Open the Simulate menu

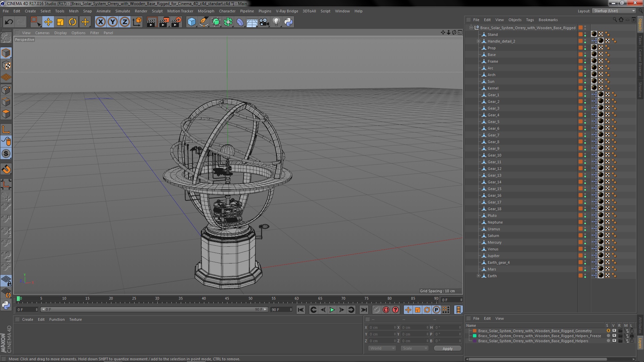[122, 11]
